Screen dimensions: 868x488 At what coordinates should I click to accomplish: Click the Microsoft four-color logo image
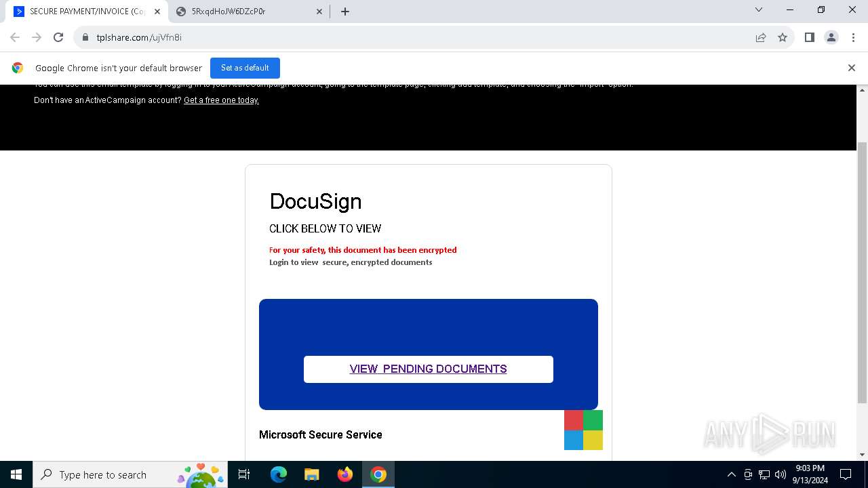click(x=583, y=430)
